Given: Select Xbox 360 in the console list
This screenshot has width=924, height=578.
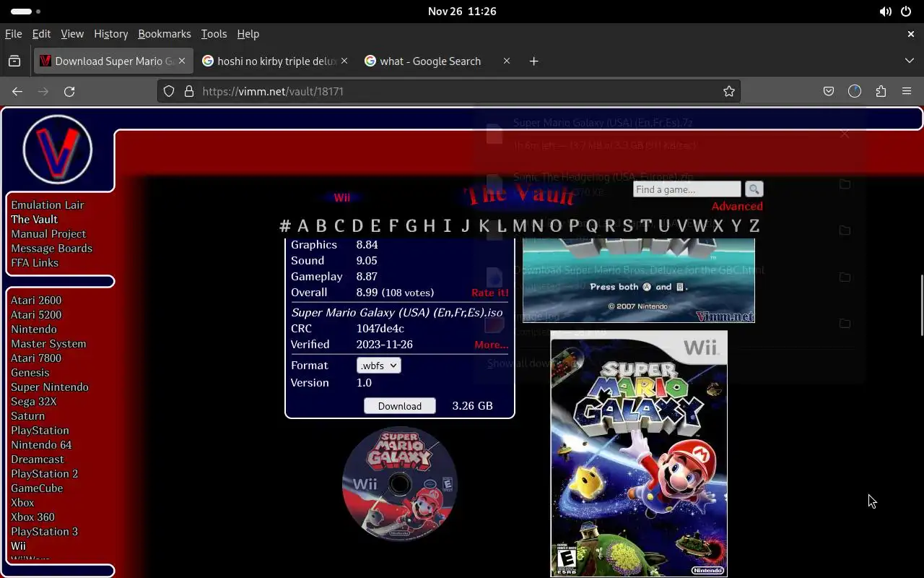Looking at the screenshot, I should pos(32,517).
